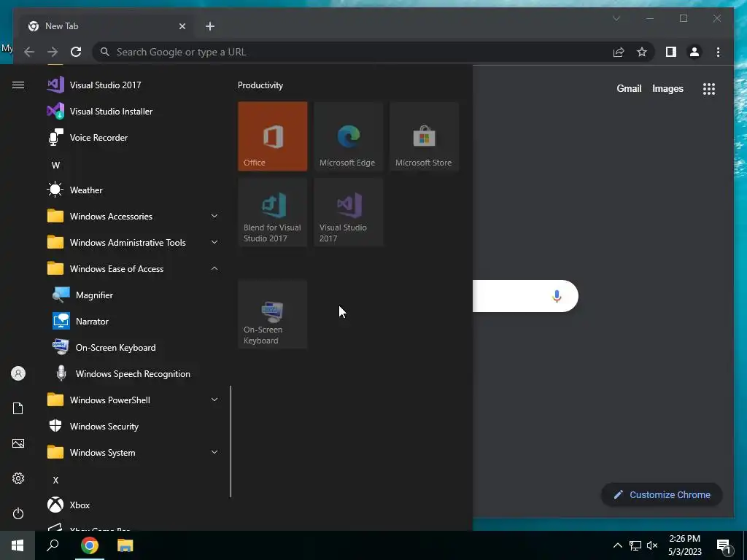
Task: Open Pictures from Start sidebar
Action: [18, 443]
